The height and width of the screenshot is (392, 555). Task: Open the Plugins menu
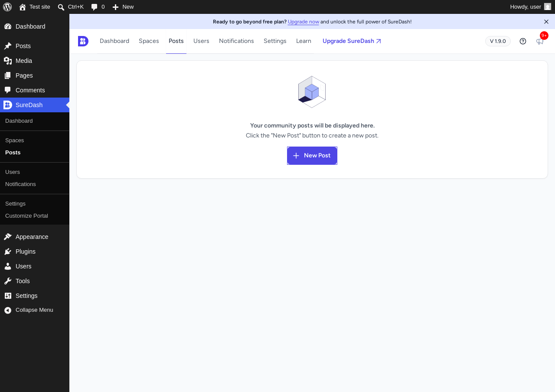click(x=35, y=252)
